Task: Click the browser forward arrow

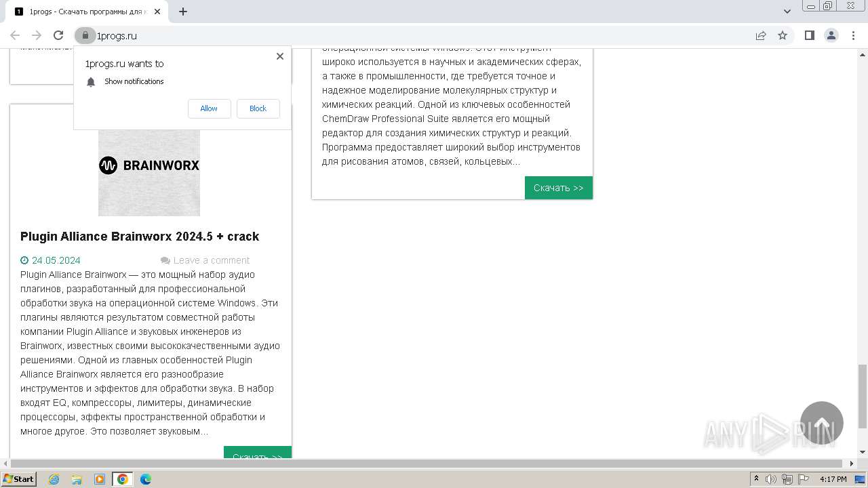Action: [x=37, y=35]
